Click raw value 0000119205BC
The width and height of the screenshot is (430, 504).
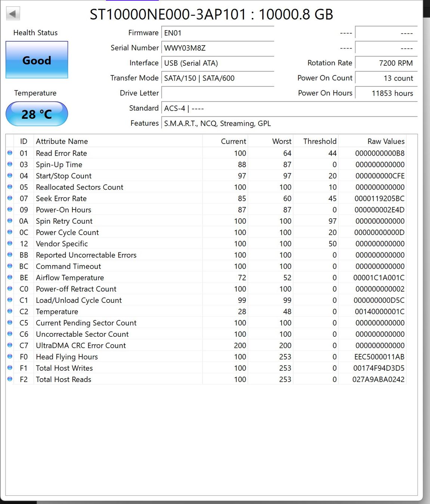tap(380, 199)
